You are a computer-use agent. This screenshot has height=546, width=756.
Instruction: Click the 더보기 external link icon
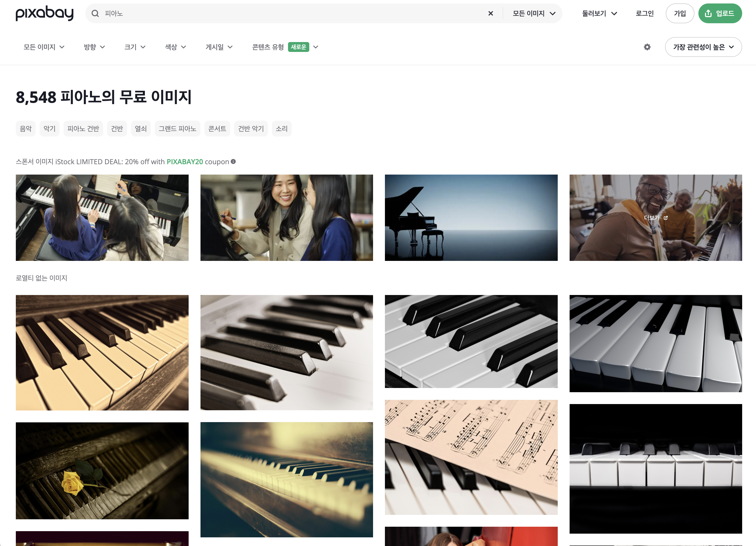click(x=666, y=218)
